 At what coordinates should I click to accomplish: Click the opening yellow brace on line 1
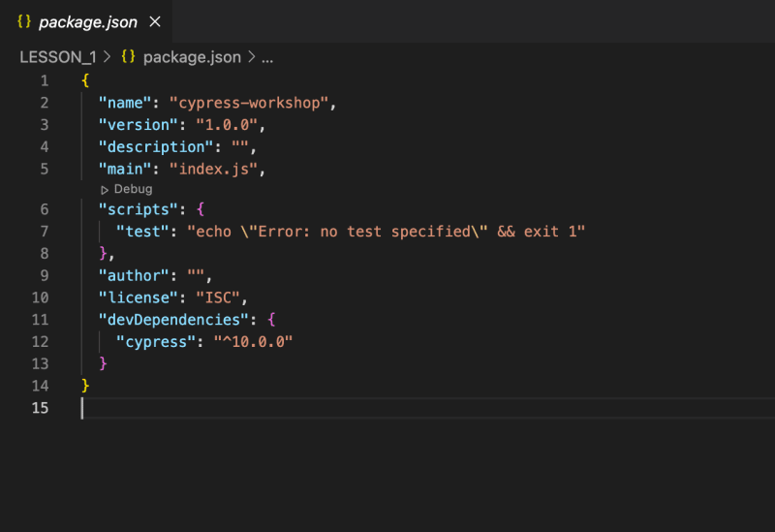coord(85,80)
